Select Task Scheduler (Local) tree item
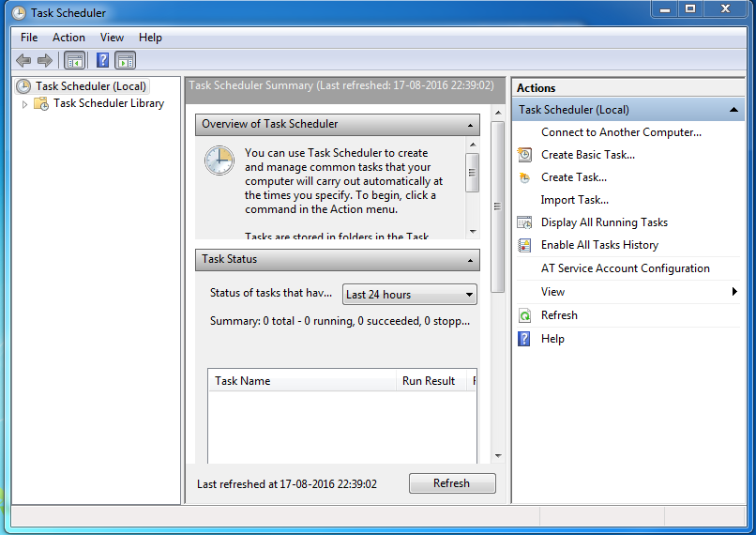The image size is (756, 535). [x=91, y=86]
